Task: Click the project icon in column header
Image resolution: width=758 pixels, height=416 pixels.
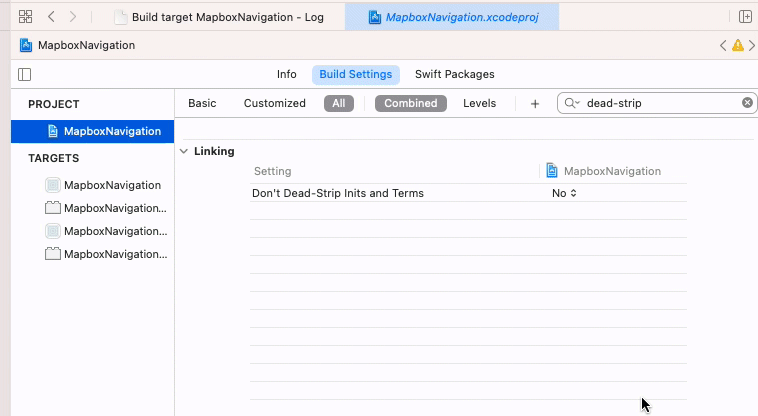Action: tap(552, 171)
